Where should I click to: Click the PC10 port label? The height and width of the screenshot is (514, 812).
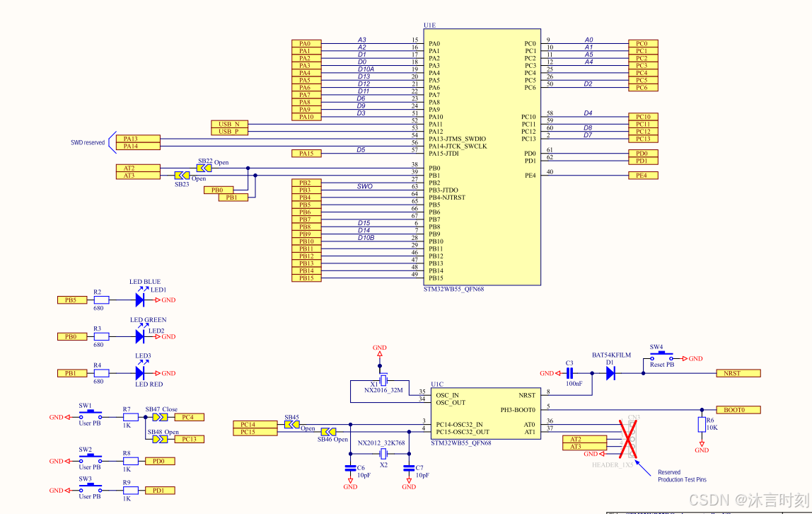point(643,117)
